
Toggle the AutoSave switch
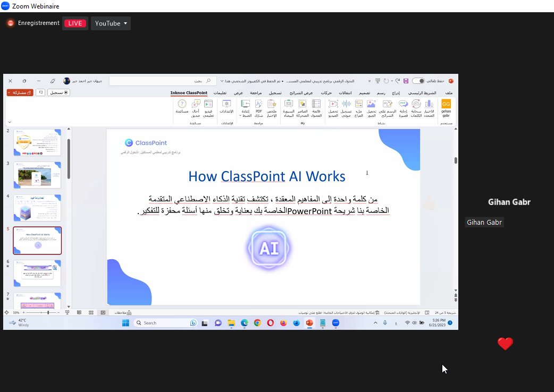click(x=418, y=81)
